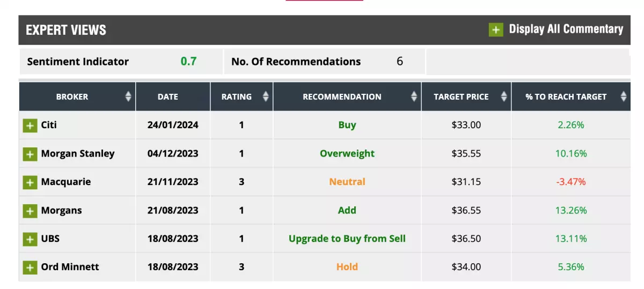
Task: Click the Expert Views section header
Action: 66,30
